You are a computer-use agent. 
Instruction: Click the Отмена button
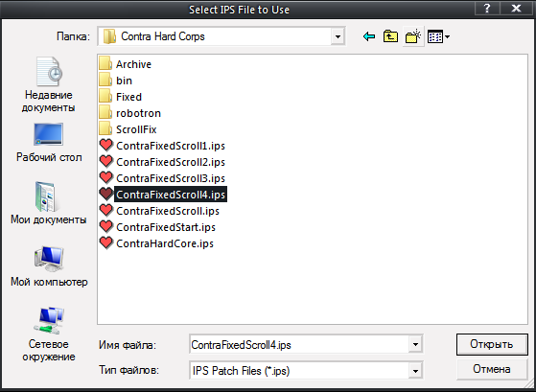492,369
